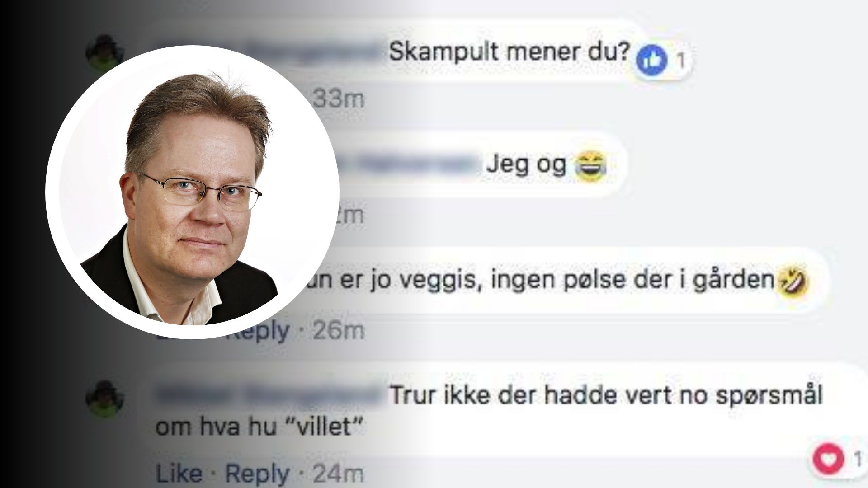Click Reply next to the 26m timestamp
Image resolution: width=868 pixels, height=488 pixels.
pyautogui.click(x=259, y=331)
